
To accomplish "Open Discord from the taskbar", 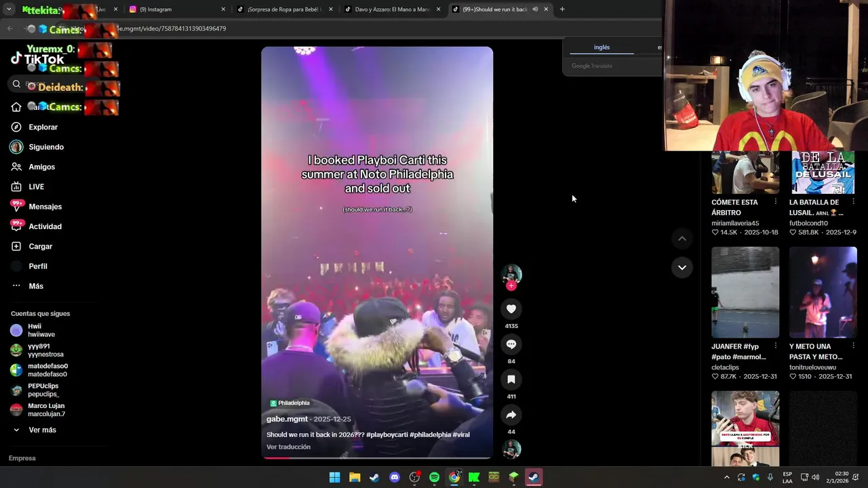I will click(395, 477).
